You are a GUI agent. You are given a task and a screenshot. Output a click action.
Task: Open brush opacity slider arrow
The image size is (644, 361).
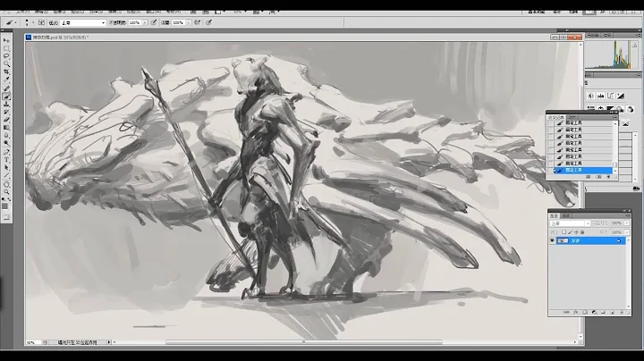tap(145, 22)
